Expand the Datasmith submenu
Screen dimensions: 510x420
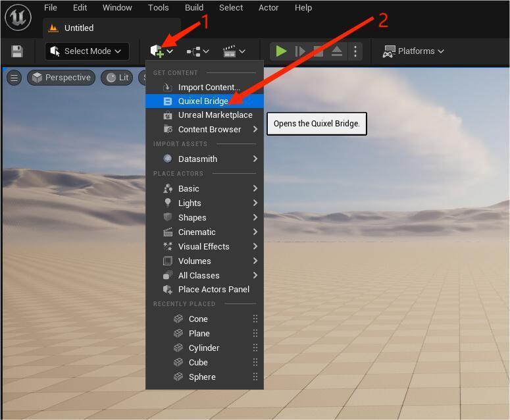(205, 159)
